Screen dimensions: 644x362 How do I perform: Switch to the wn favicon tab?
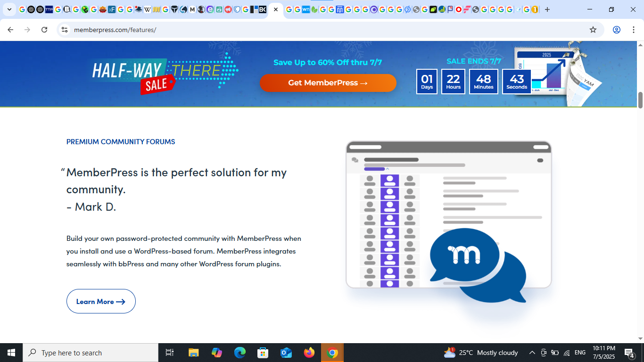click(x=306, y=9)
